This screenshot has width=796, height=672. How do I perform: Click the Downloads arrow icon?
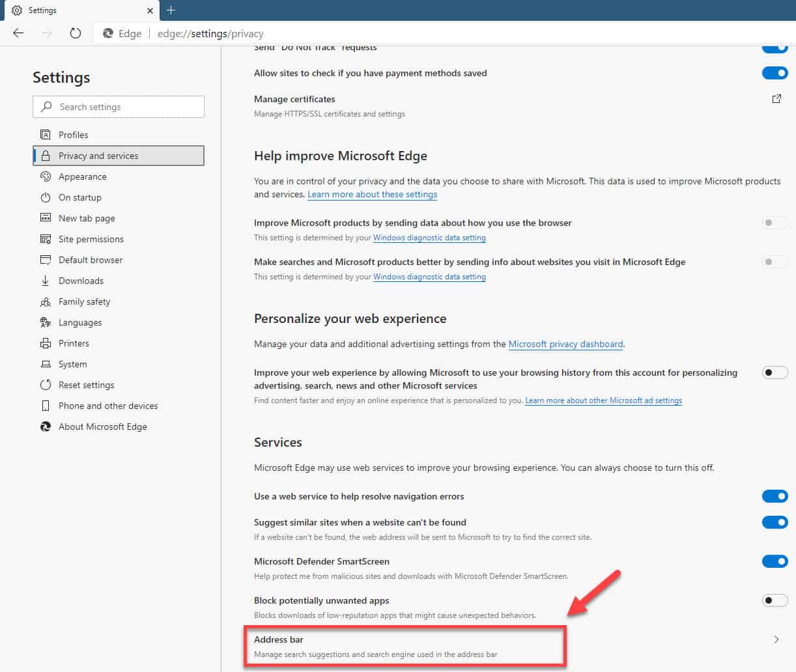click(x=46, y=281)
